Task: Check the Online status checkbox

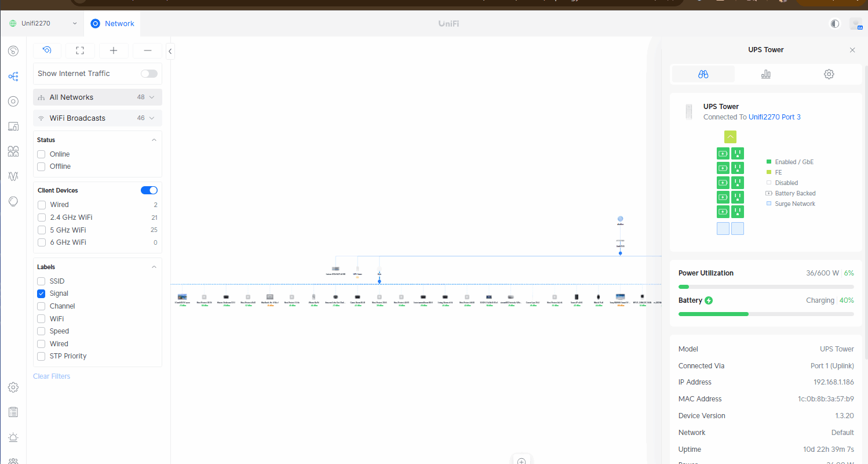Action: [x=42, y=154]
